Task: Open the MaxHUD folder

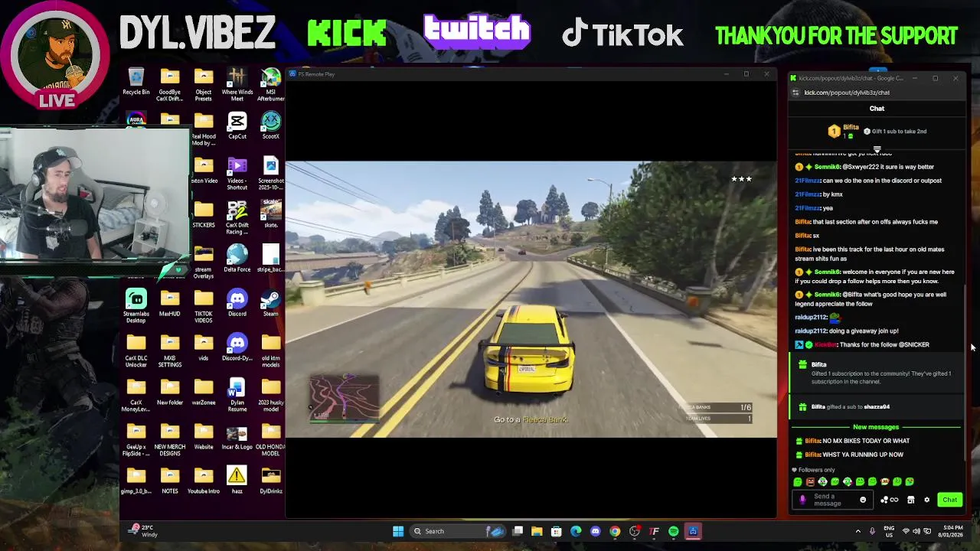Action: [x=170, y=302]
